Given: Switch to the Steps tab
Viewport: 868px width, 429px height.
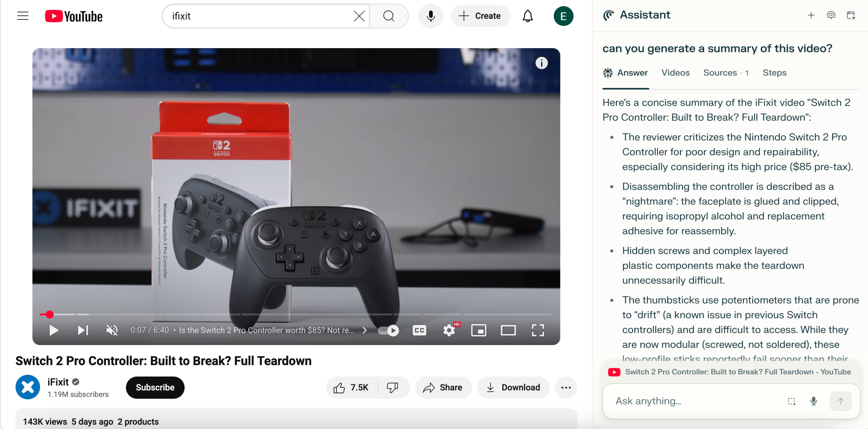Looking at the screenshot, I should (774, 73).
